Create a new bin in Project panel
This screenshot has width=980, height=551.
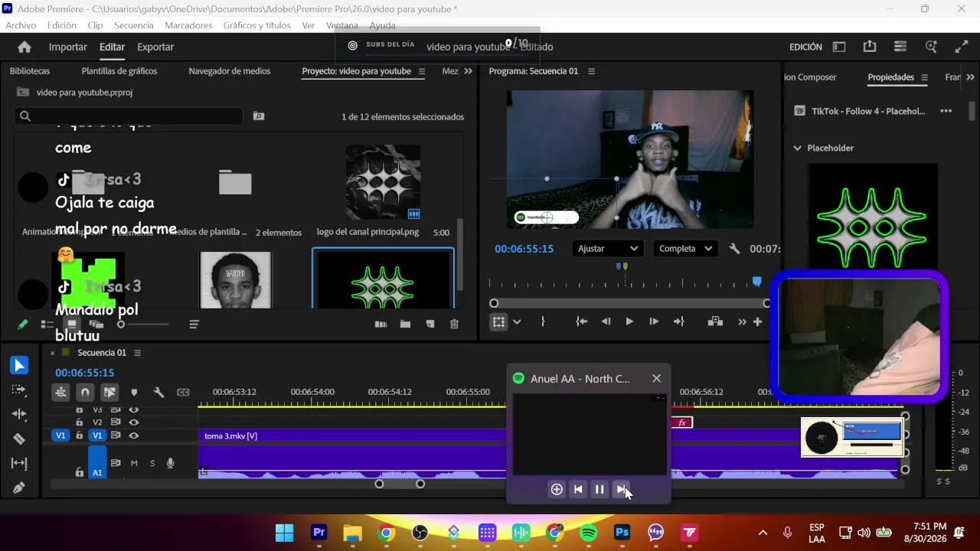pos(405,324)
